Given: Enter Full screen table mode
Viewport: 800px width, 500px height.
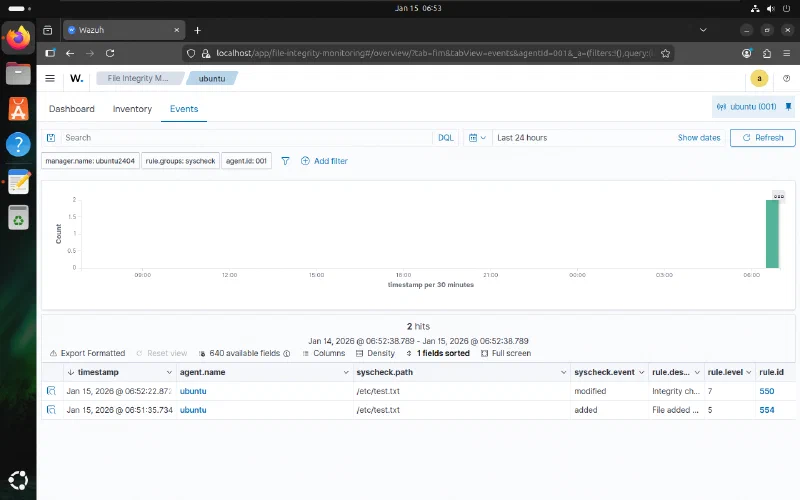Looking at the screenshot, I should (x=506, y=353).
